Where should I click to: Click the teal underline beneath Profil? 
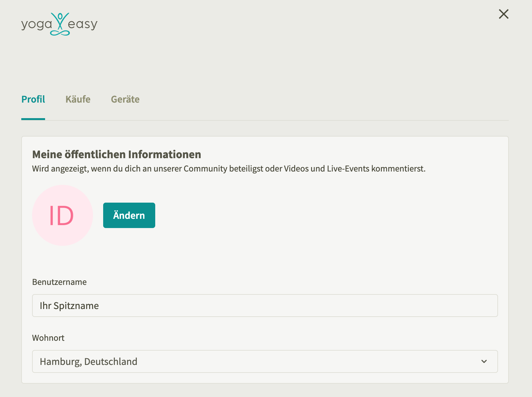(x=33, y=119)
